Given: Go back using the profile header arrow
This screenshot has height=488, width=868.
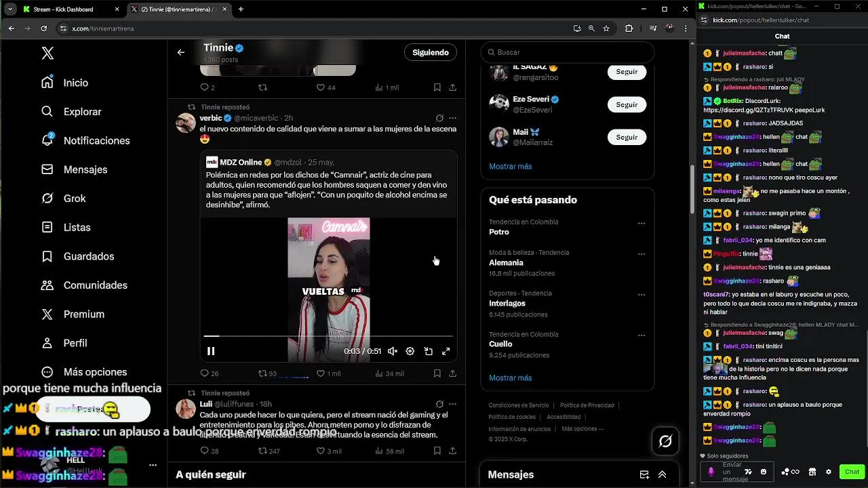Looking at the screenshot, I should pyautogui.click(x=181, y=52).
